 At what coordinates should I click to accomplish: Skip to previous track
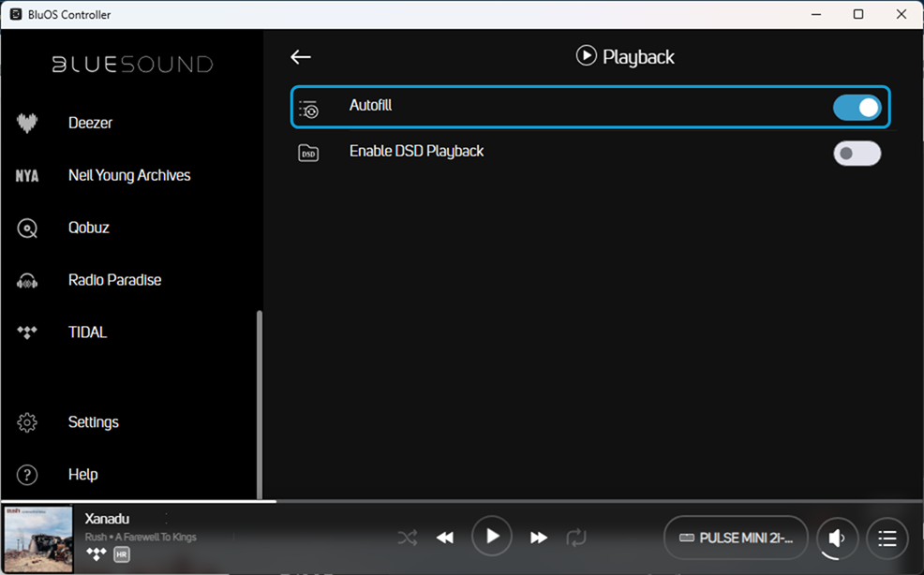[445, 538]
